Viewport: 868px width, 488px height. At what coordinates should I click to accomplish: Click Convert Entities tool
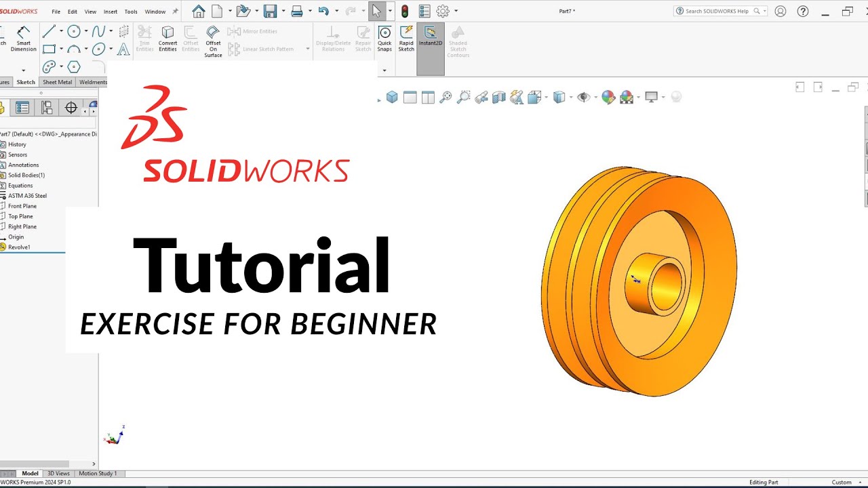(167, 39)
